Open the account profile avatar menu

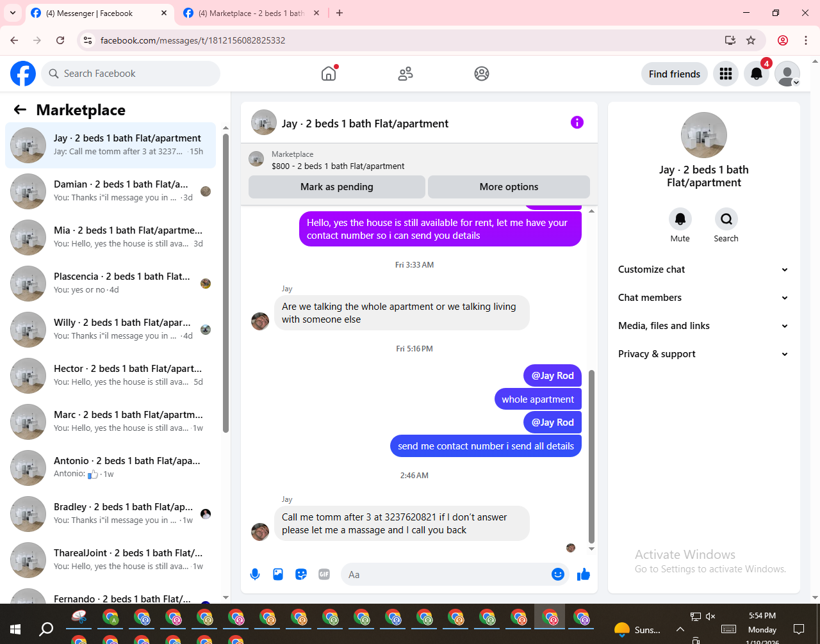[787, 74]
